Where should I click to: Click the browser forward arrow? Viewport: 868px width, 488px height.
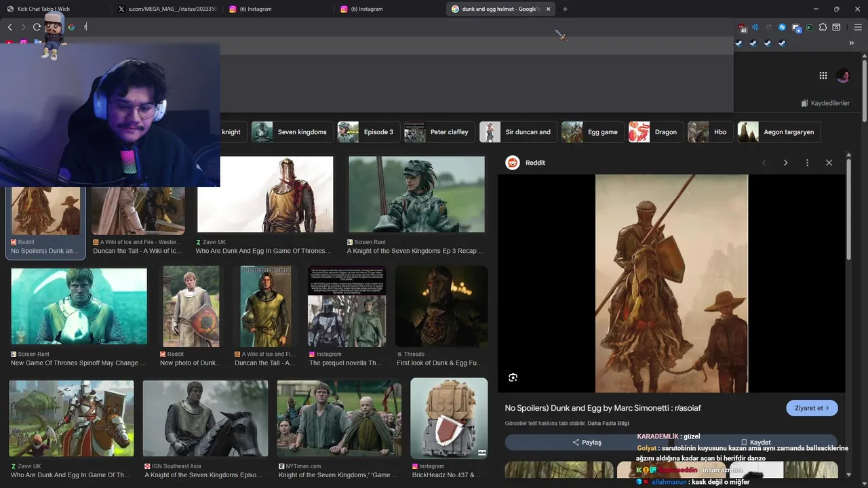click(23, 27)
